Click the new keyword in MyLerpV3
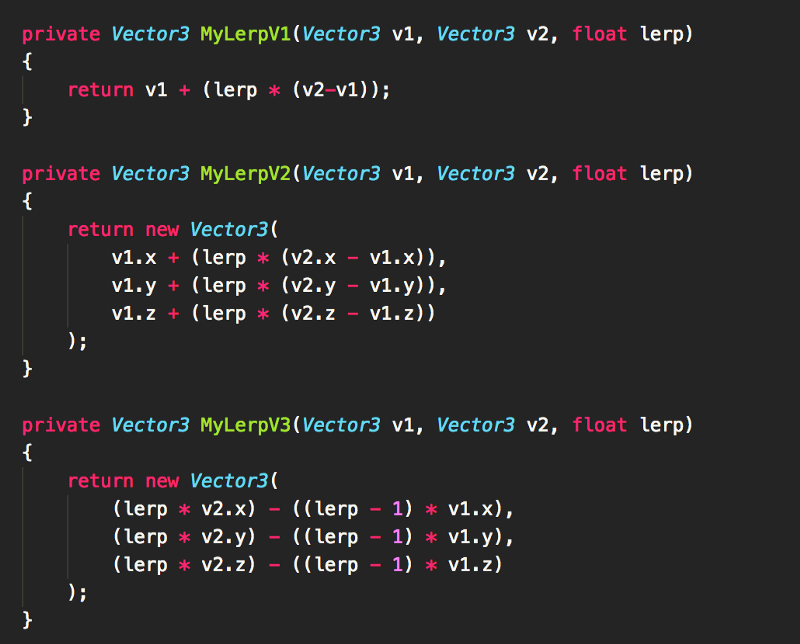The height and width of the screenshot is (644, 800). (x=161, y=481)
